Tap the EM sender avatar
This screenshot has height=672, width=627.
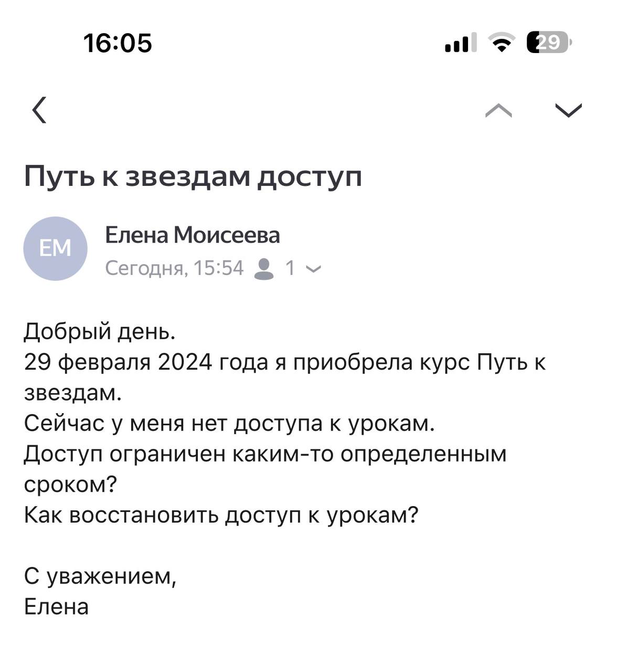55,248
